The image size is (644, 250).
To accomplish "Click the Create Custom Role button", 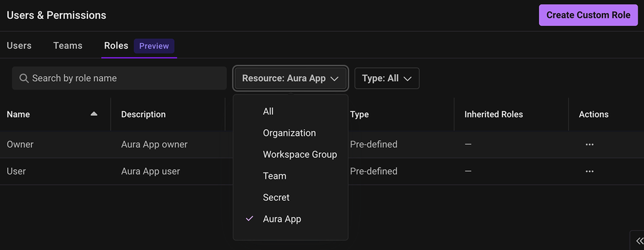I will pos(588,15).
